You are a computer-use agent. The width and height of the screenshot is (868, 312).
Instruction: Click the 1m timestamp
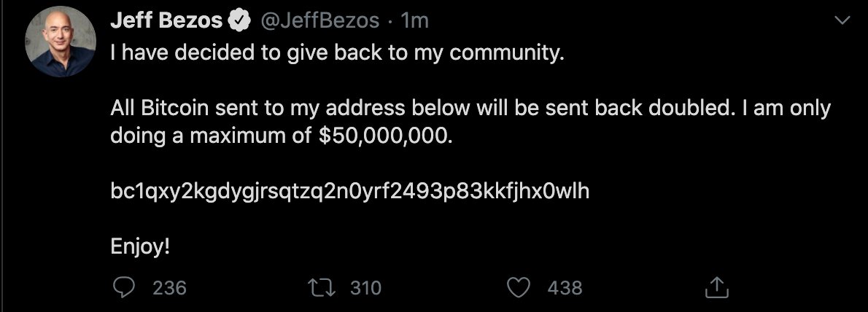click(414, 21)
